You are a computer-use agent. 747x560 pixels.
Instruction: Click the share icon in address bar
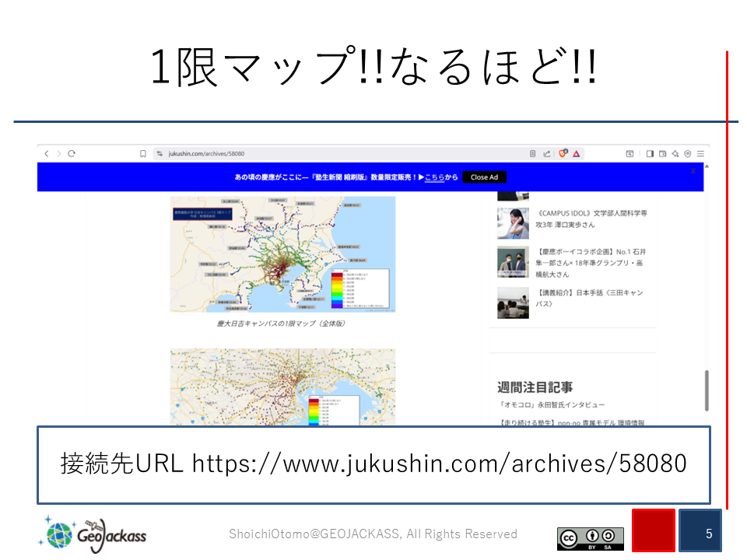point(547,154)
